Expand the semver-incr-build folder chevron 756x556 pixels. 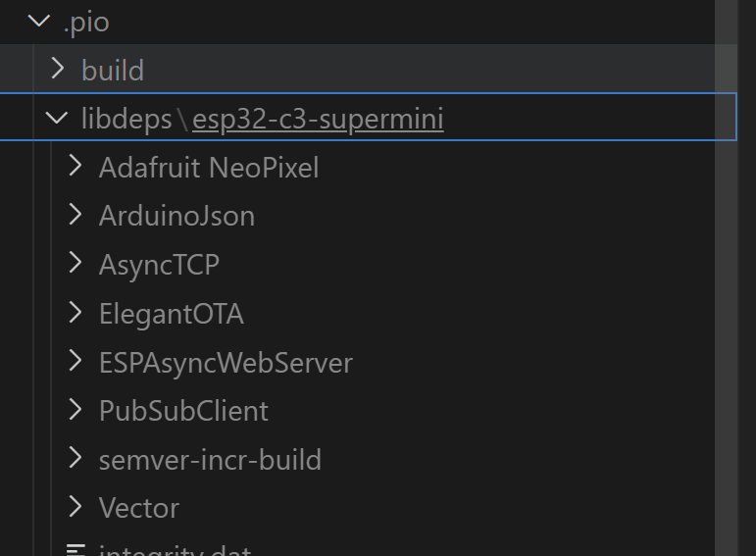pyautogui.click(x=76, y=459)
